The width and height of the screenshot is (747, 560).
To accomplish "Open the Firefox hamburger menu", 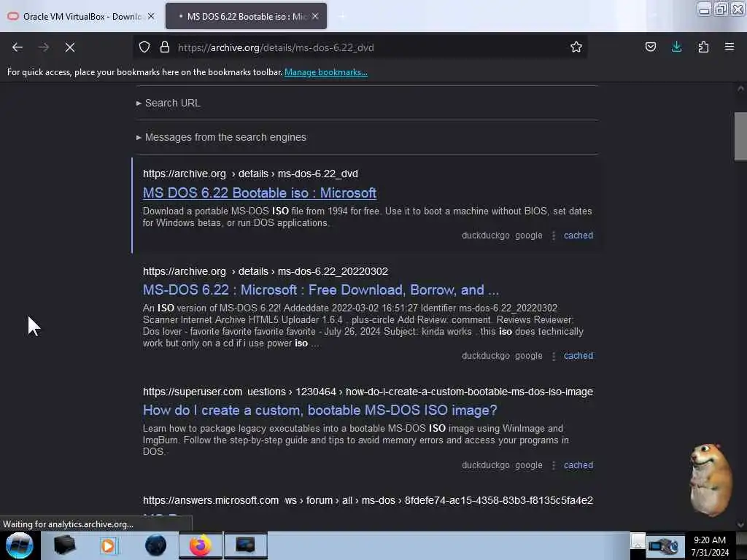I will point(729,47).
